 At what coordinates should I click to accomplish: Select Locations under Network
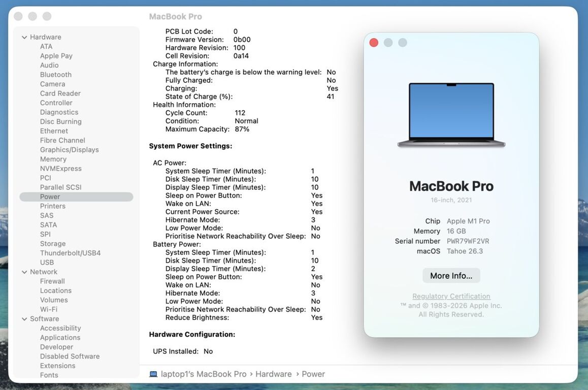[x=56, y=290]
